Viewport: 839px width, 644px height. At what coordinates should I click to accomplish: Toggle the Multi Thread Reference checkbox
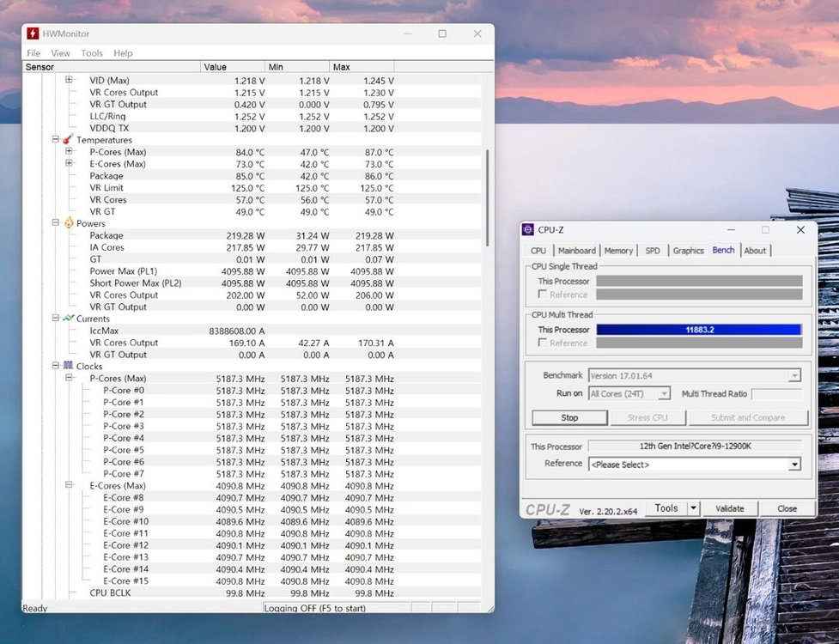(543, 343)
